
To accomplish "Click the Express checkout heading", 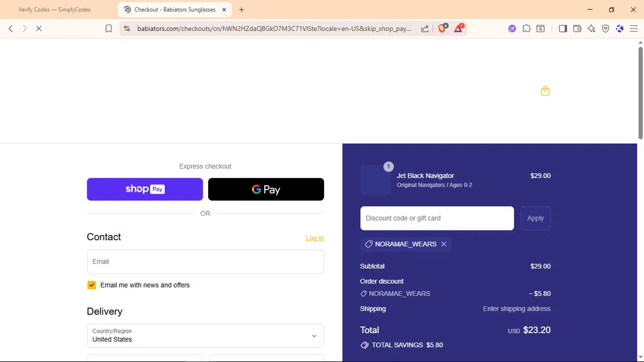I will point(205,166).
